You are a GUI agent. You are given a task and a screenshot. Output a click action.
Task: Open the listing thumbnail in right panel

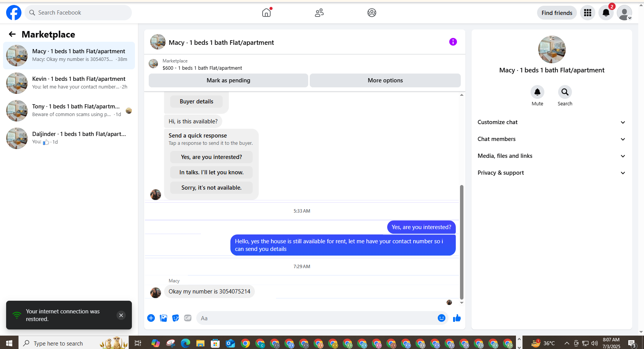coord(552,49)
